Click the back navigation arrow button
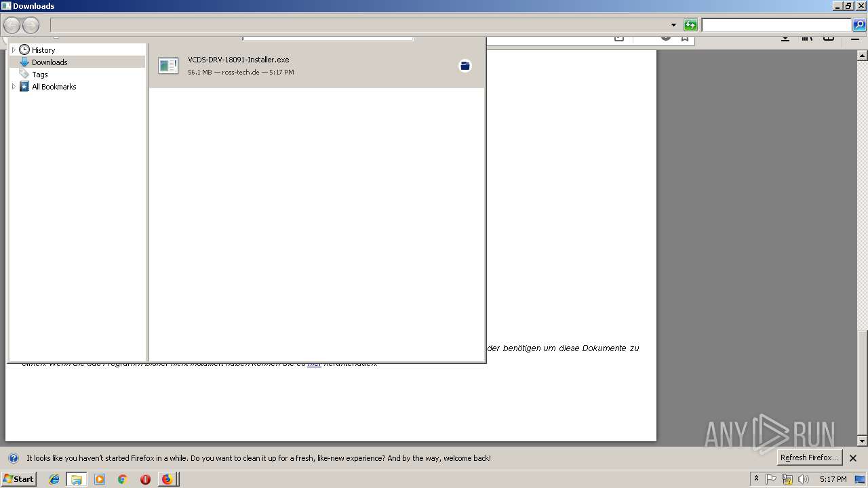The height and width of the screenshot is (488, 868). click(x=12, y=26)
